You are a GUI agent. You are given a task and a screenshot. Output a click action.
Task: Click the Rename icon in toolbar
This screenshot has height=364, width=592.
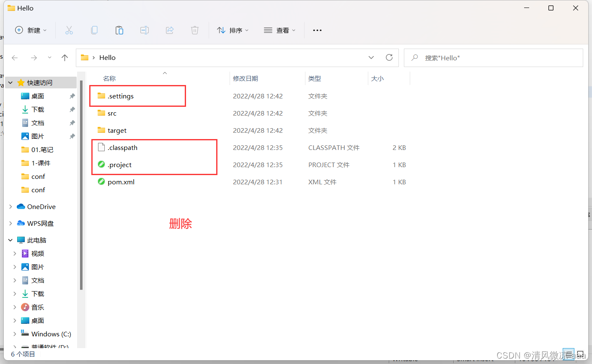(x=145, y=30)
